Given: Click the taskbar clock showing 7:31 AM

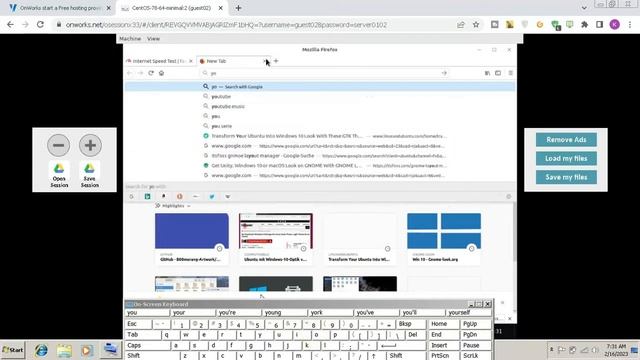Looking at the screenshot, I should [616, 350].
